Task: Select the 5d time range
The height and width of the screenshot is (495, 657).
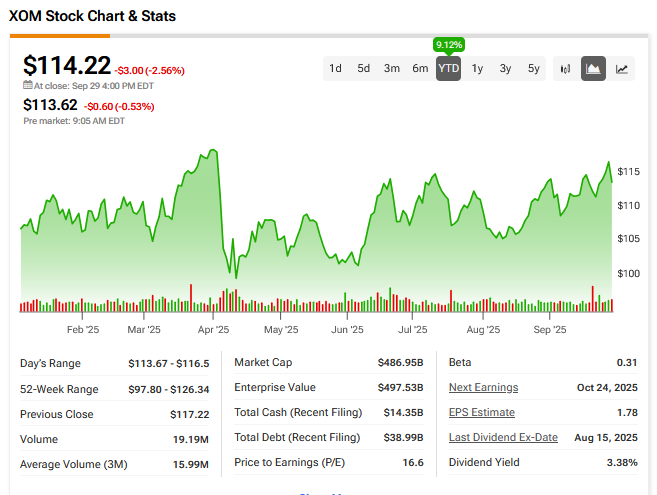Action: coord(363,68)
